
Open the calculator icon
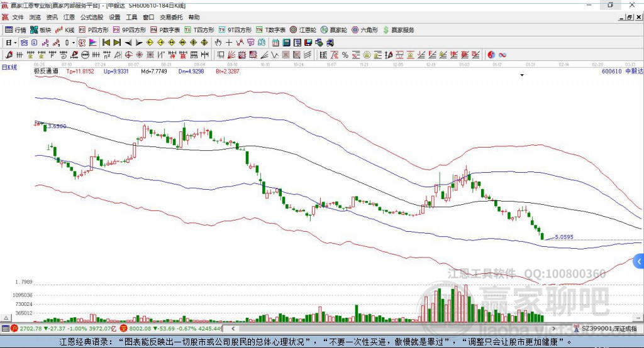(287, 43)
